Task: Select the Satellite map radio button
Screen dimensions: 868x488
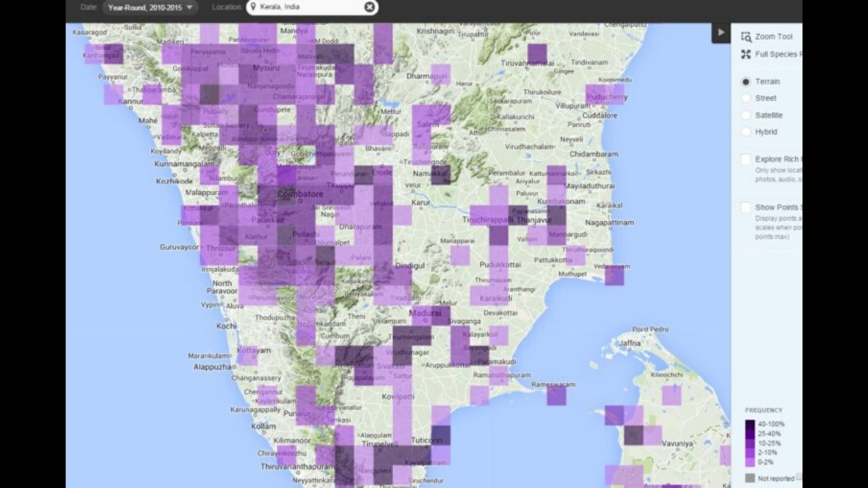Action: point(746,115)
